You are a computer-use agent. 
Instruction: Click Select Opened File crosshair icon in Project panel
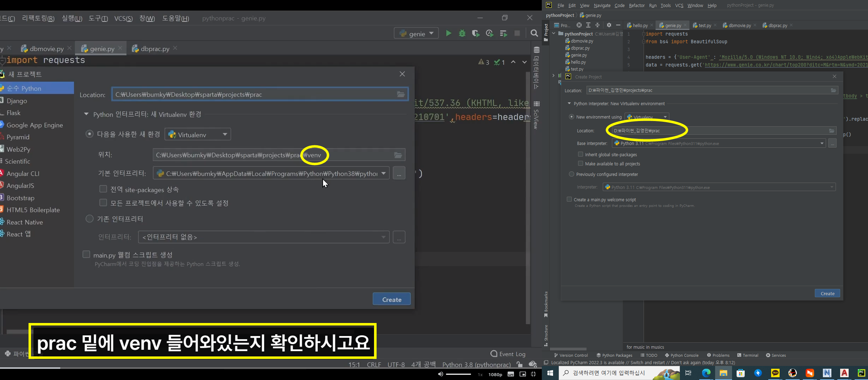pos(579,25)
